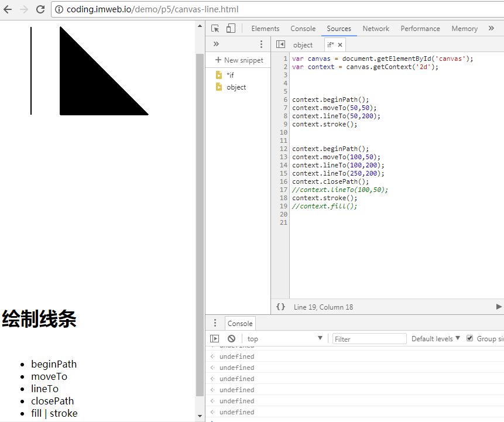Click the moveTo list item
Viewport: 504px width, 422px height.
pyautogui.click(x=49, y=376)
